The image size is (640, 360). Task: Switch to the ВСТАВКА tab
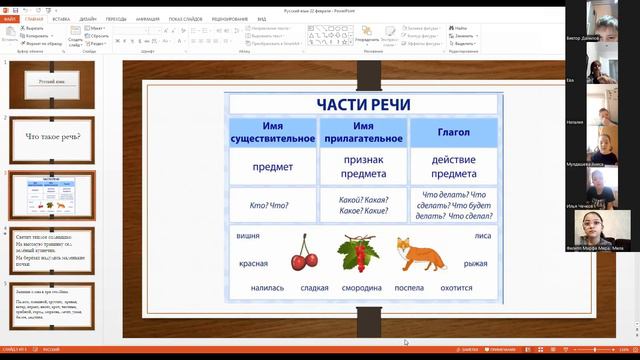(61, 19)
